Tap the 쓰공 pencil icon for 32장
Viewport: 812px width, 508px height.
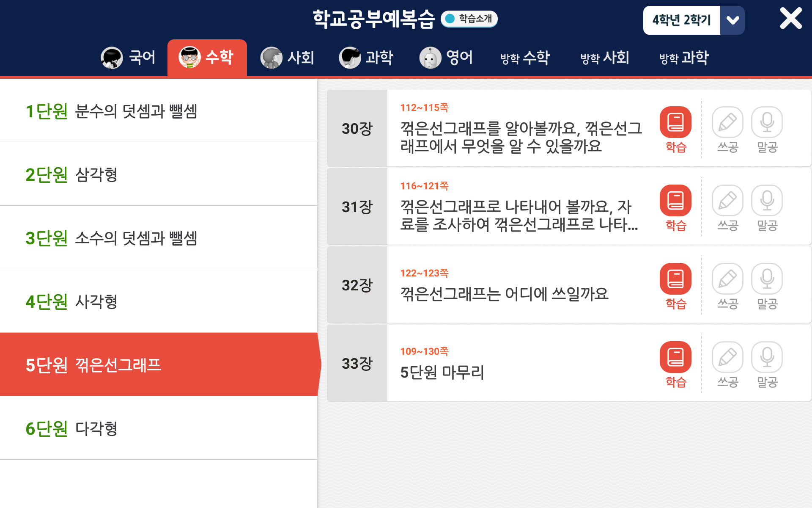(727, 279)
